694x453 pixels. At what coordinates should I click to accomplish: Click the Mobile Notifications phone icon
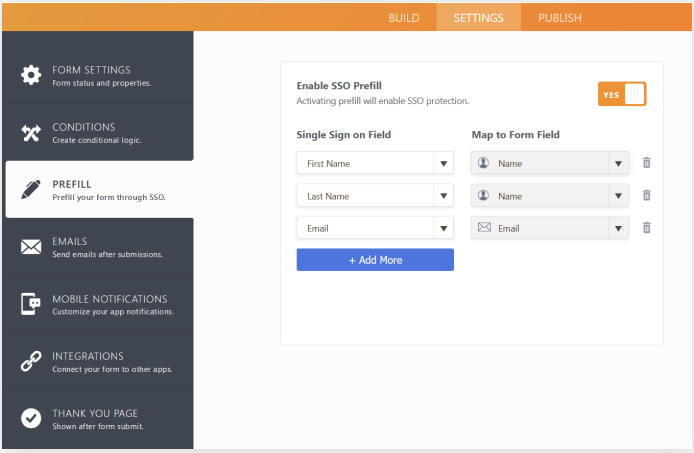31,304
